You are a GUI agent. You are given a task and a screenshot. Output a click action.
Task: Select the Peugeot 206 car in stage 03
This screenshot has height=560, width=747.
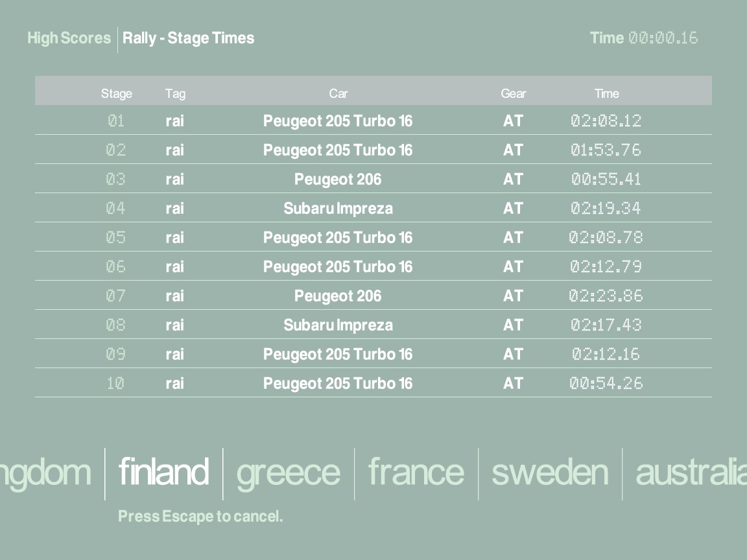338,179
